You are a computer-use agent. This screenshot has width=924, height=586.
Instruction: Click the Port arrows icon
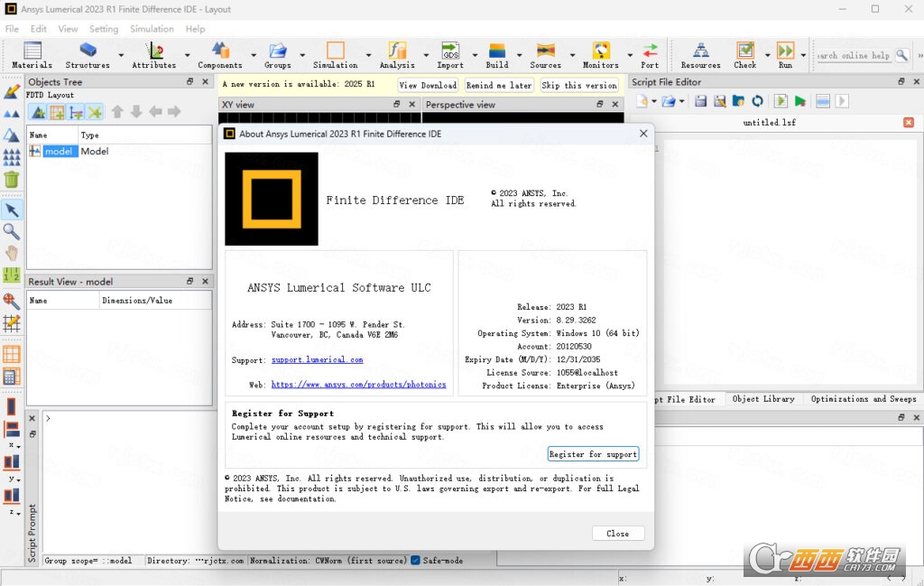pos(650,50)
